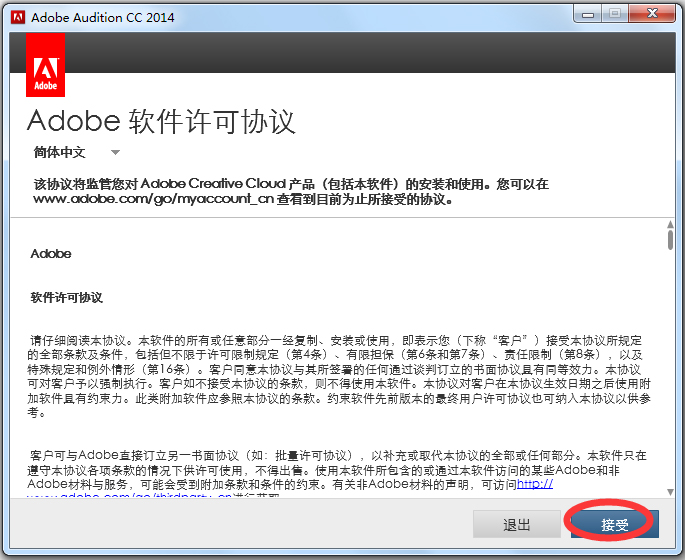Click the disabled maximize window button
This screenshot has width=685, height=560.
[x=613, y=13]
